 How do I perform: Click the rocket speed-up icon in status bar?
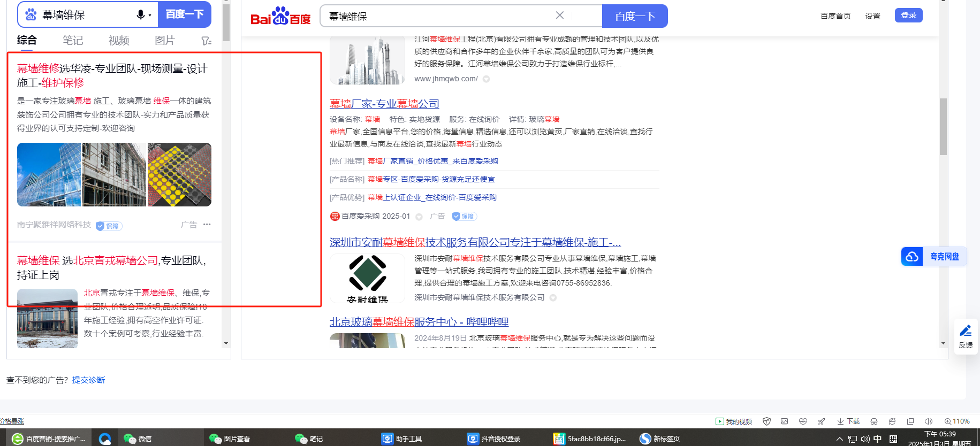click(821, 421)
